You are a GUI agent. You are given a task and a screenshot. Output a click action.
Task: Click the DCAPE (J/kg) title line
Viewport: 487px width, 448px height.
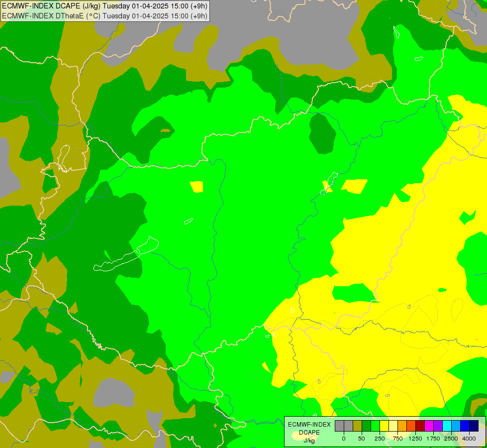[x=104, y=6]
